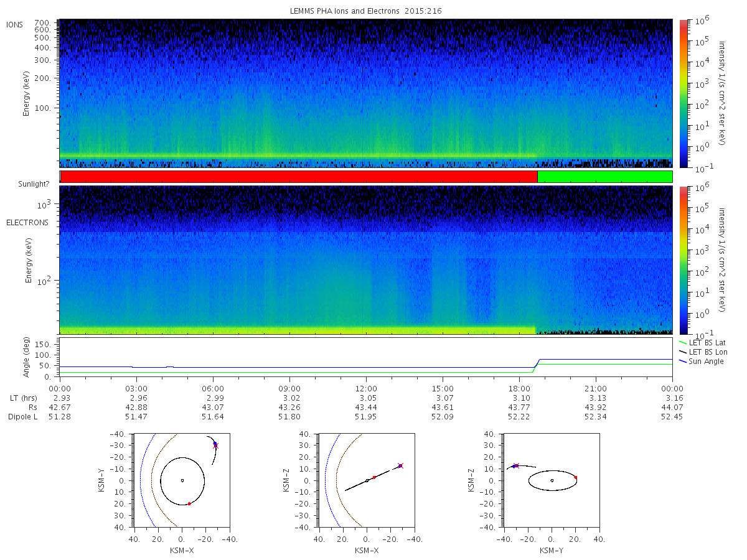Image resolution: width=747 pixels, height=560 pixels.
Task: Click the spacecraft marker in the KSM-X/KSM-Y plot
Action: pyautogui.click(x=215, y=445)
